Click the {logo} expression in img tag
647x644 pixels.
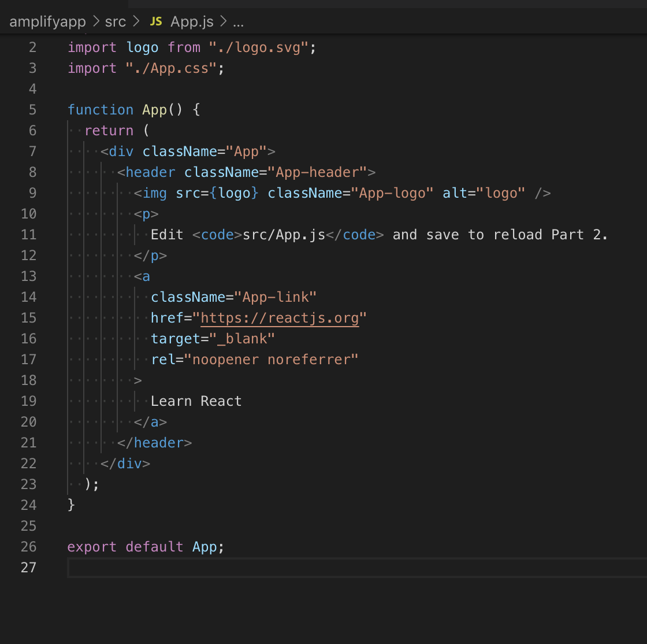[x=234, y=193]
